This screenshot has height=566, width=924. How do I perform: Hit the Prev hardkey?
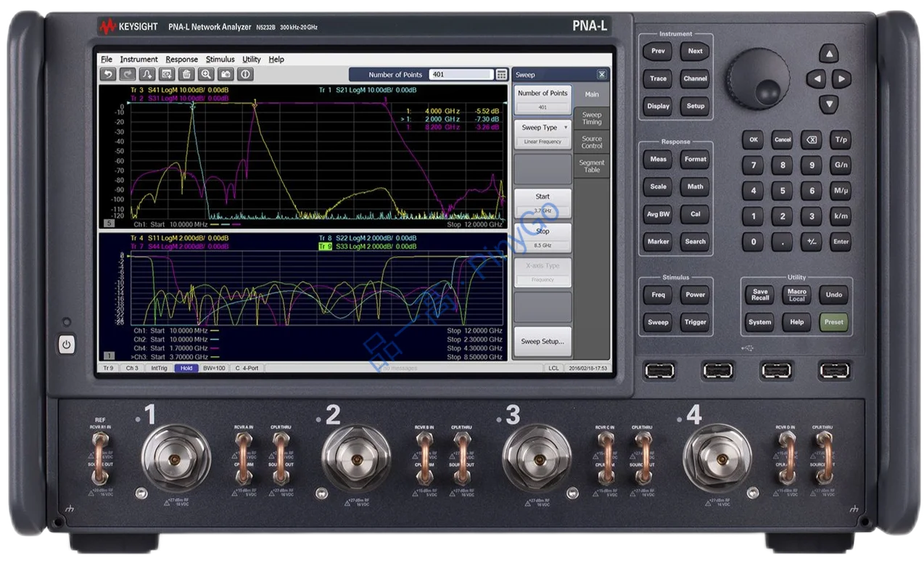click(658, 51)
